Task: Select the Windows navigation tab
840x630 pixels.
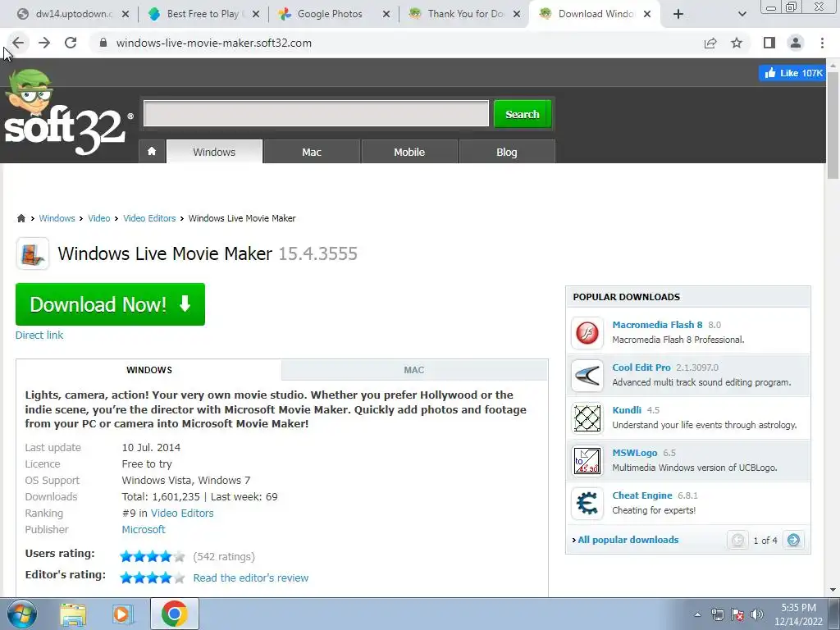Action: pos(214,152)
